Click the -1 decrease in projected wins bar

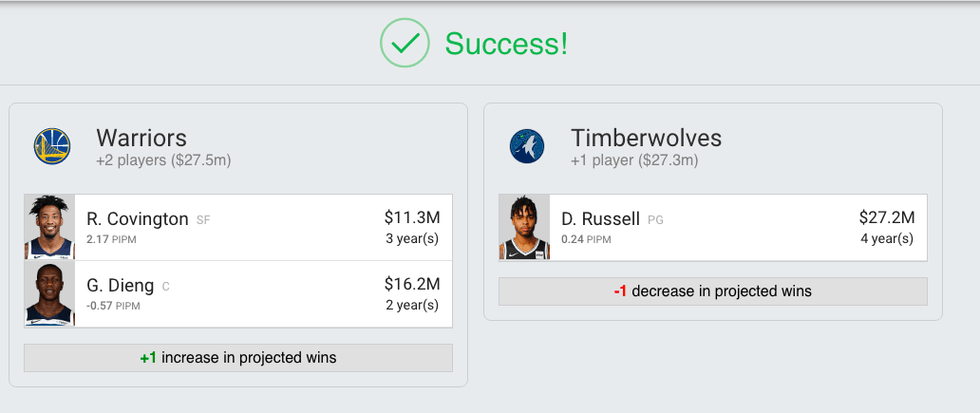tap(712, 291)
